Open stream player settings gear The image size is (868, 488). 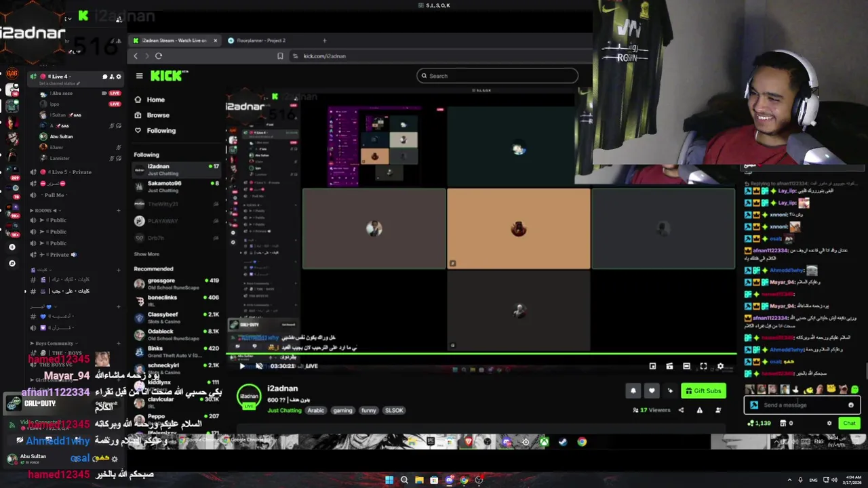tap(720, 366)
